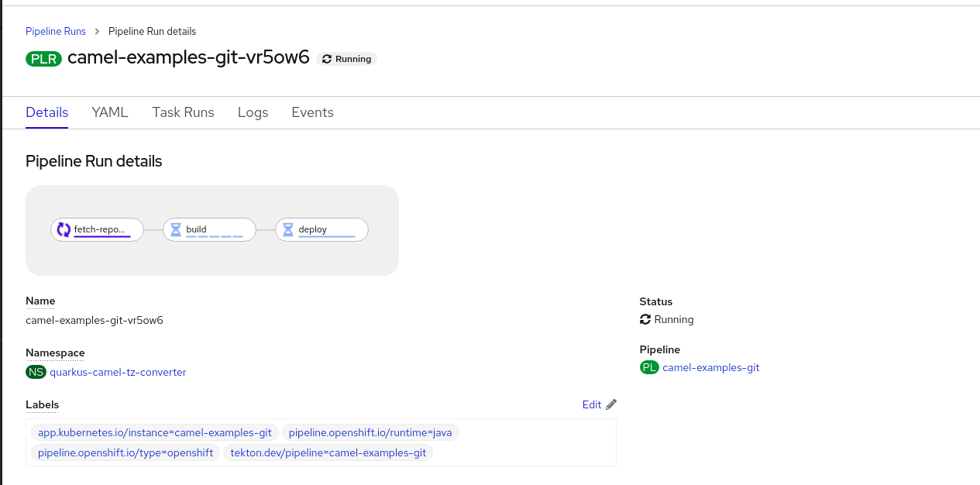
Task: Switch to the YAML tab
Action: (x=110, y=112)
